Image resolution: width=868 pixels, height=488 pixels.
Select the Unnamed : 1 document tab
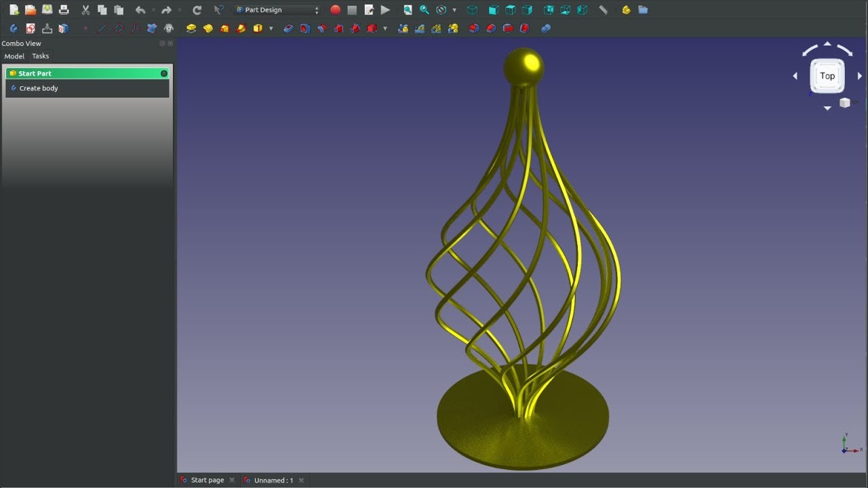pos(273,480)
